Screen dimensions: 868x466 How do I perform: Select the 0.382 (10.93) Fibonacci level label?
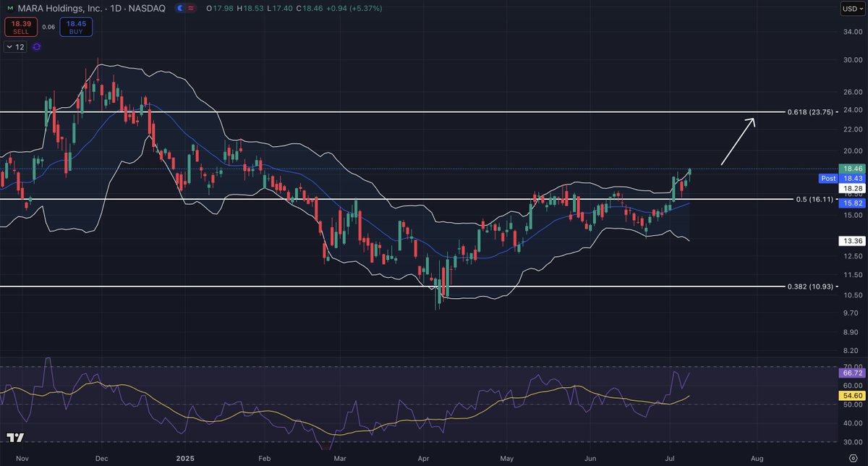pyautogui.click(x=811, y=287)
